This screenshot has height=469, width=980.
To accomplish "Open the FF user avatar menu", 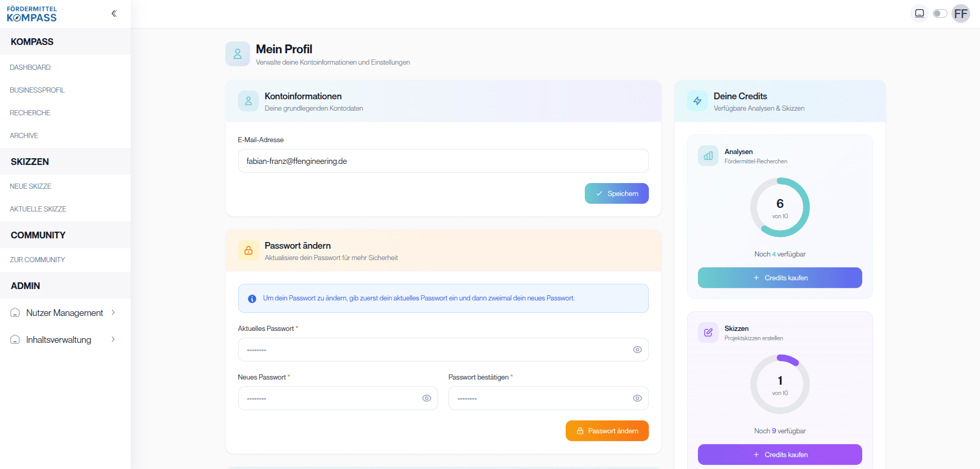I will pyautogui.click(x=960, y=13).
